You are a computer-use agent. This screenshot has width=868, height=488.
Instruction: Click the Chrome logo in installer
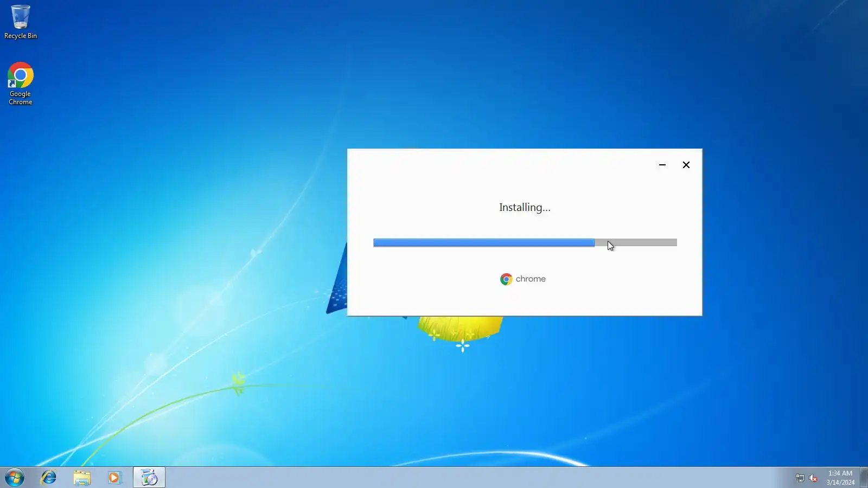click(x=506, y=279)
